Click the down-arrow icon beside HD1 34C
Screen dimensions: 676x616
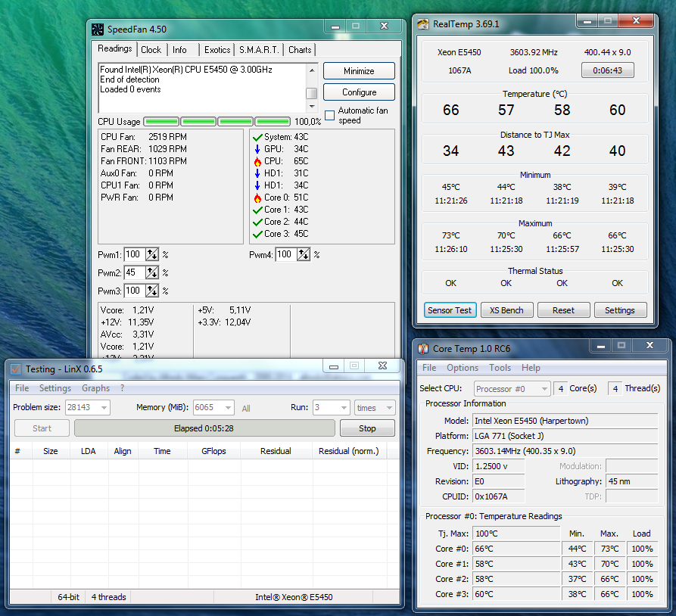(257, 185)
